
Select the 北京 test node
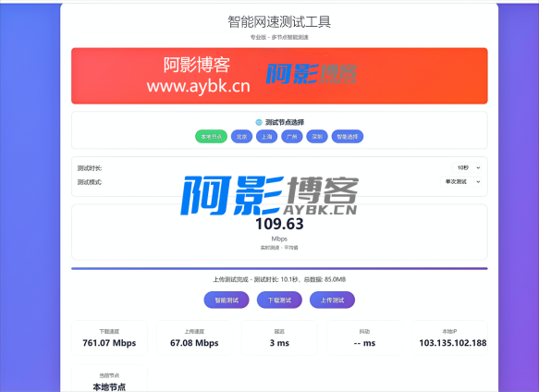tap(241, 137)
